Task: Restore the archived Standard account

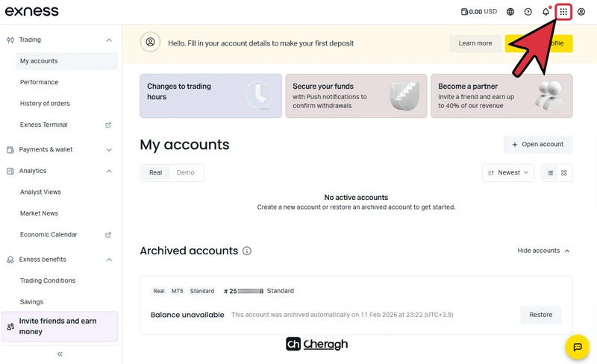Action: click(x=540, y=315)
